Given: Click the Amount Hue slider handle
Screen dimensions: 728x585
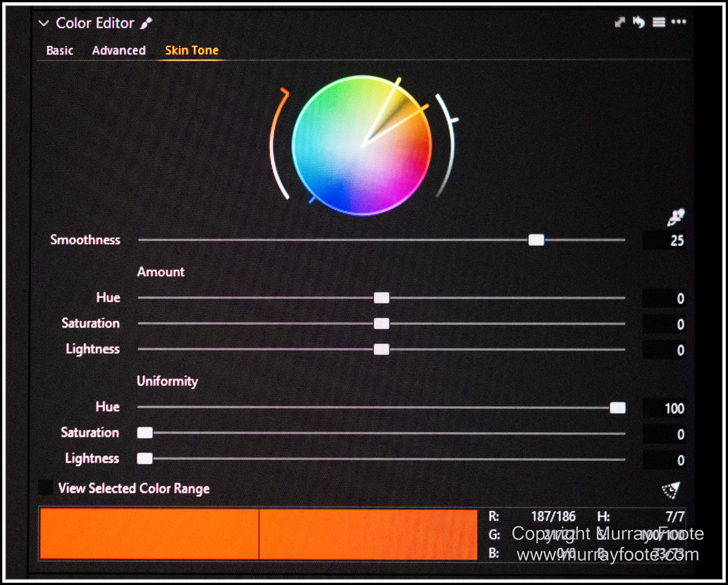Looking at the screenshot, I should click(x=381, y=298).
